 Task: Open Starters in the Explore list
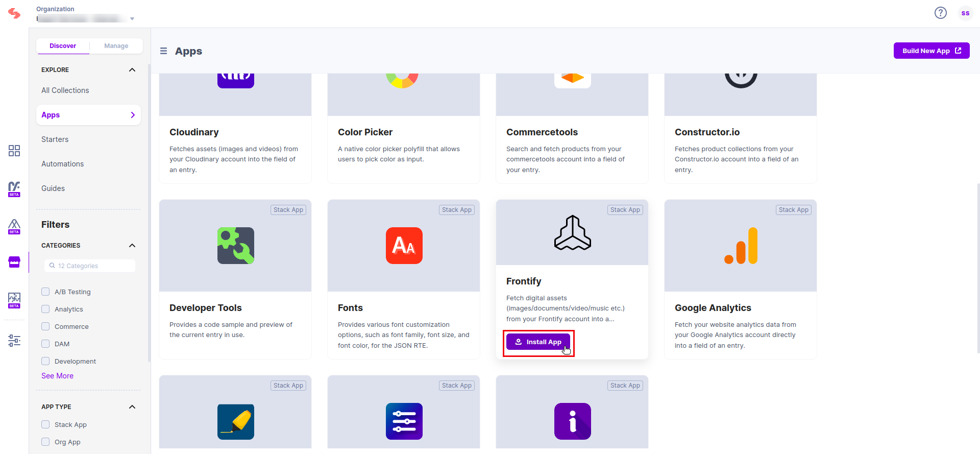[55, 139]
